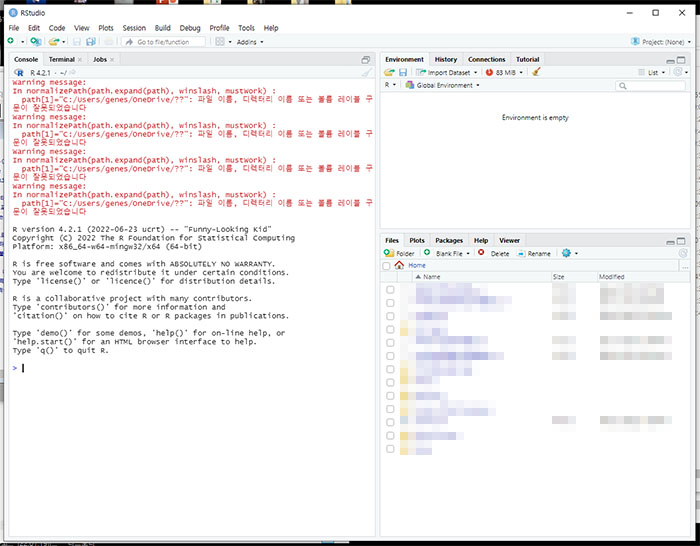Click the Create a project icon
700x546 pixels.
point(36,42)
